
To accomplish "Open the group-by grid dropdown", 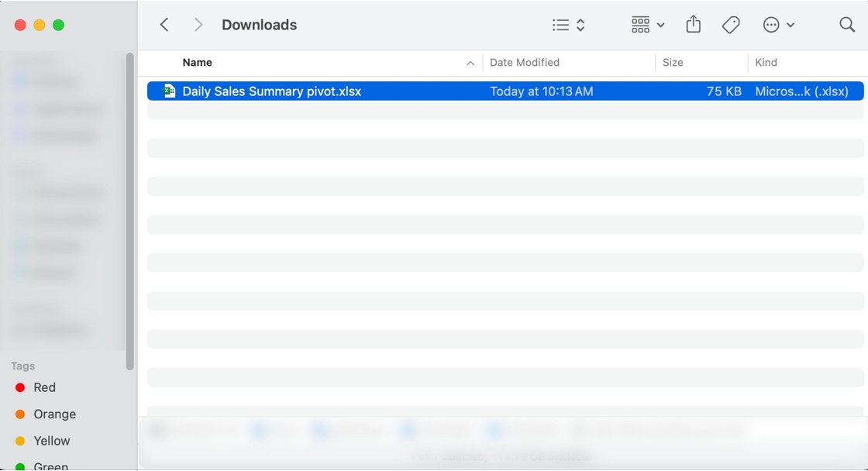I will [648, 25].
